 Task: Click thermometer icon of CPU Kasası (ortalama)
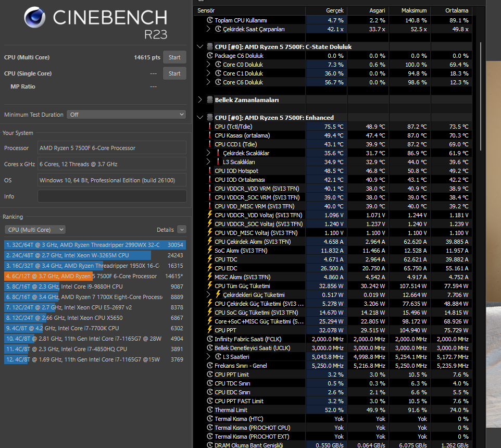point(210,135)
